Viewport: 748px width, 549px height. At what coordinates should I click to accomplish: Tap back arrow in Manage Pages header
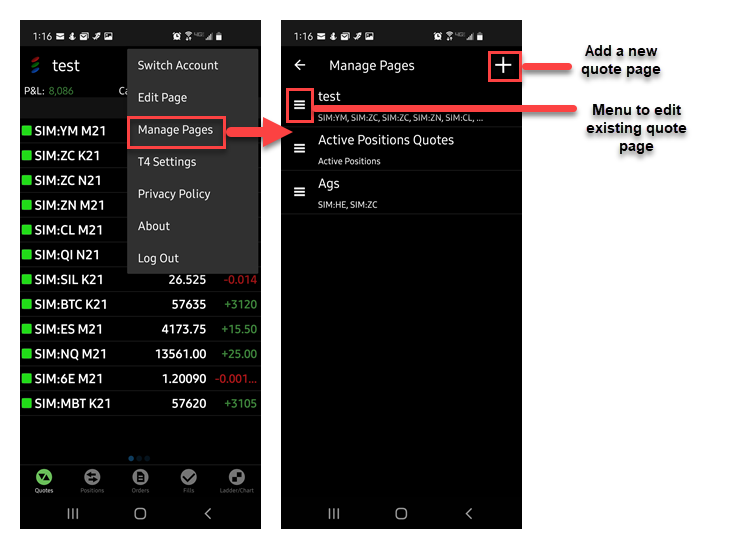tap(300, 66)
